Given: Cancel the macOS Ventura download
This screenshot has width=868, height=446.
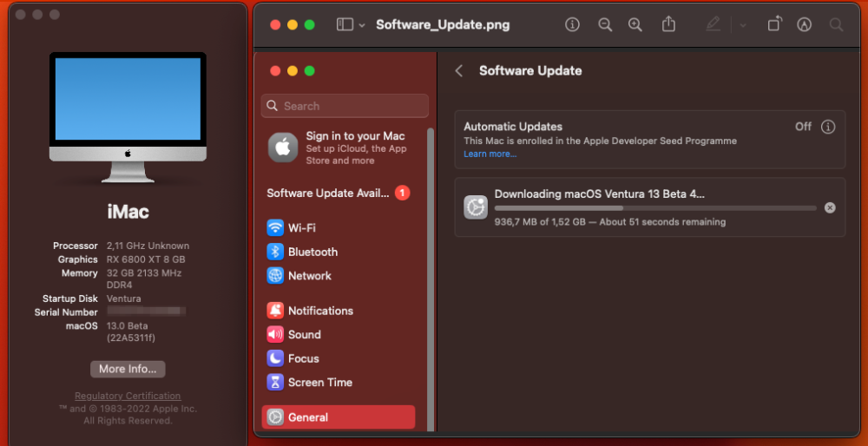Looking at the screenshot, I should [829, 207].
